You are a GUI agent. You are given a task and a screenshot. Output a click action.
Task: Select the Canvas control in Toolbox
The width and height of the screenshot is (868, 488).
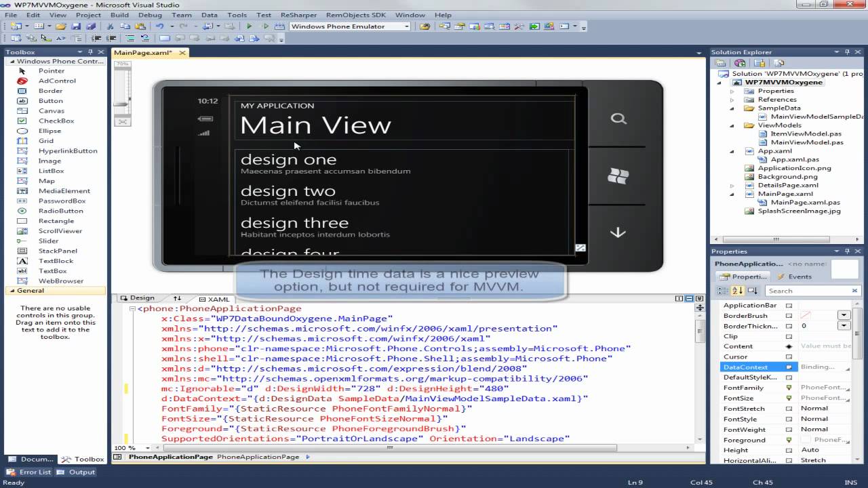(x=52, y=110)
